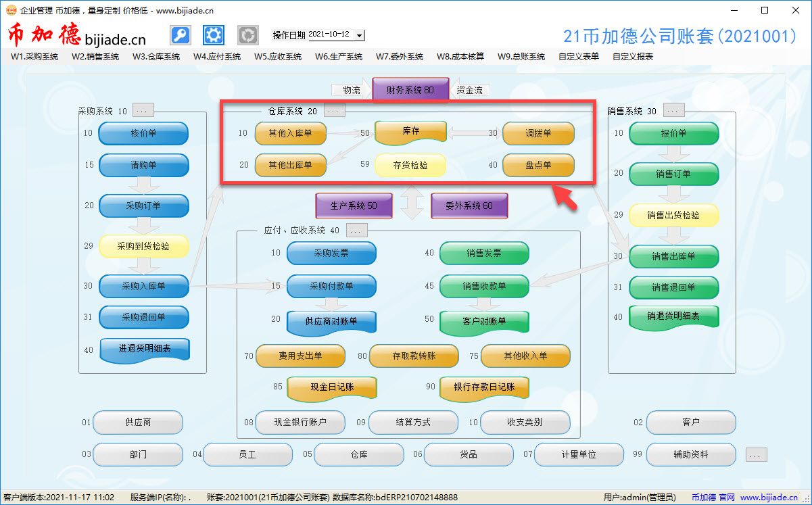The image size is (812, 505).
Task: Go to 委外系统 60
Action: 469,206
